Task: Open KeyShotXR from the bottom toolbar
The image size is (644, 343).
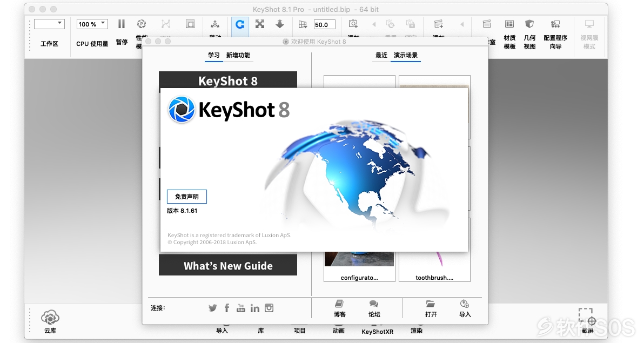Action: 378,331
